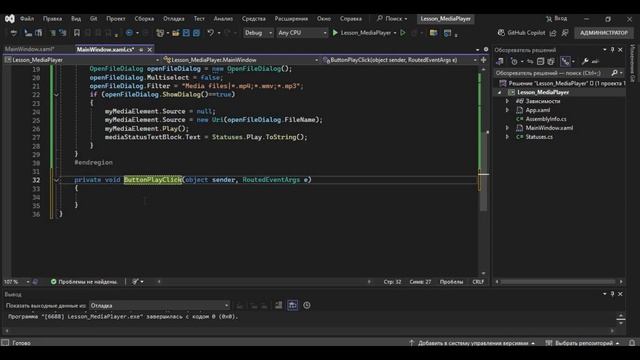The image size is (640, 360).
Task: Open the Правка menu
Action: coord(52,19)
